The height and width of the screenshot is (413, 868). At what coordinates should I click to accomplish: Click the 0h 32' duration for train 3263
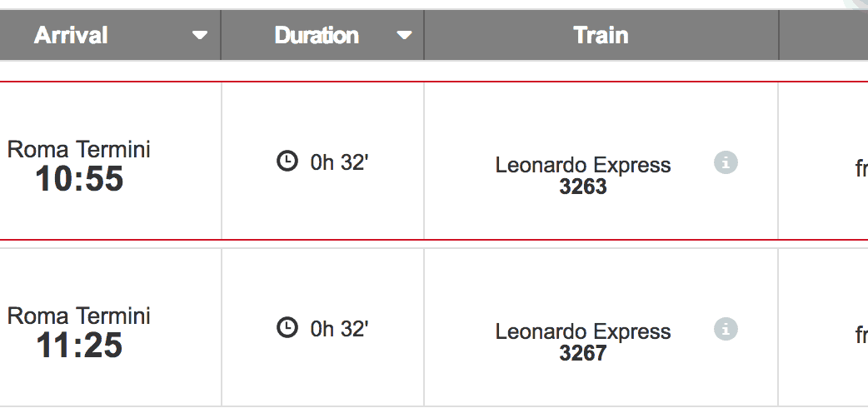point(339,162)
